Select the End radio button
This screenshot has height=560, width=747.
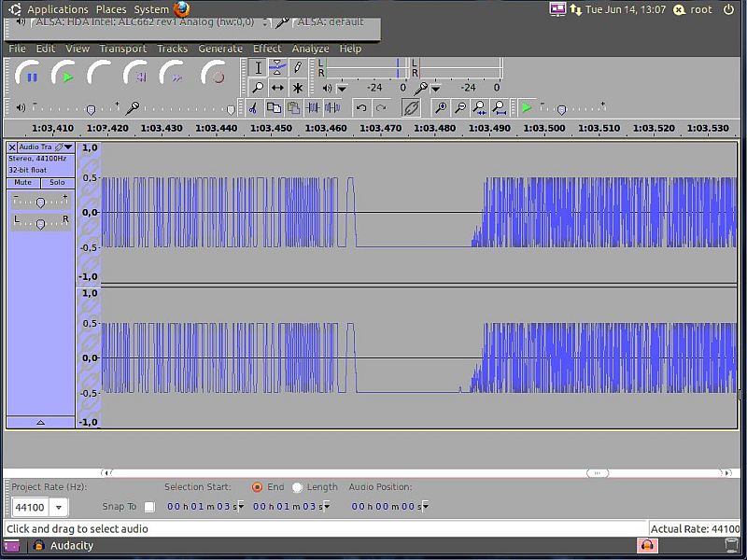[258, 487]
